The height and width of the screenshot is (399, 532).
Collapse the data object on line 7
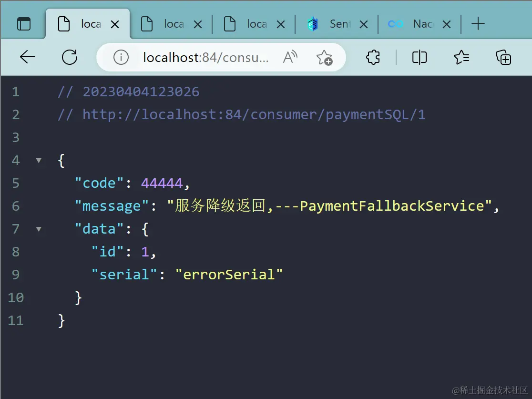click(39, 229)
